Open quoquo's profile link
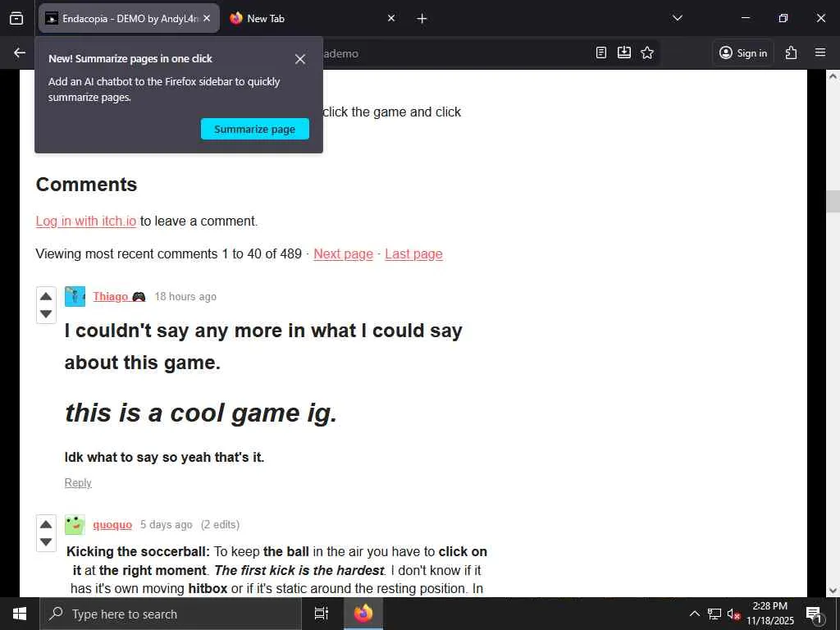The height and width of the screenshot is (630, 840). [x=112, y=525]
